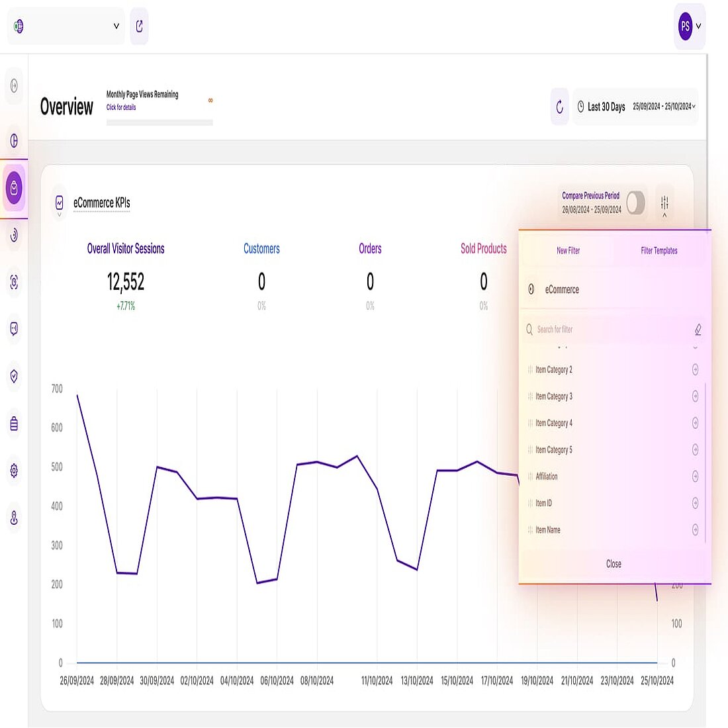This screenshot has width=728, height=728.
Task: Click the open-in-new-tab external link icon
Action: coord(139,26)
